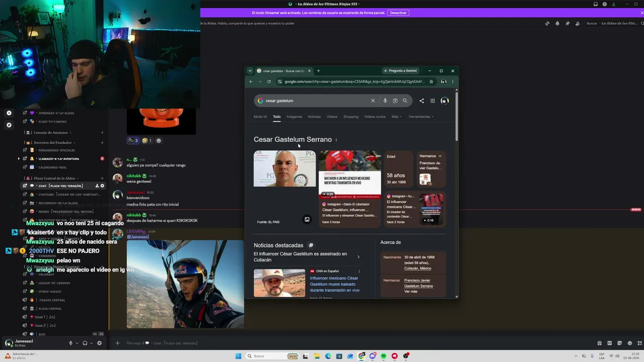Open Microsoft Edge from the taskbar

(x=328, y=356)
